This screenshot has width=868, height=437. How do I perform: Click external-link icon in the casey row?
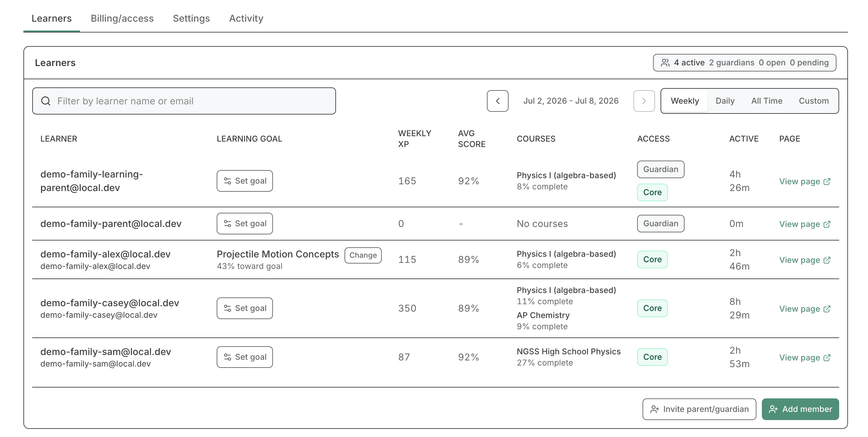tap(827, 309)
